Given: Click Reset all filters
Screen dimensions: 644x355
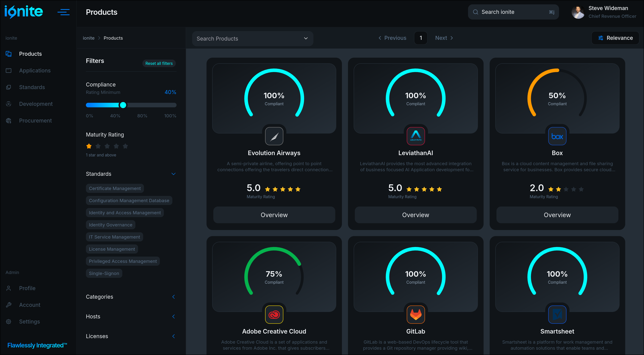Looking at the screenshot, I should [x=159, y=64].
